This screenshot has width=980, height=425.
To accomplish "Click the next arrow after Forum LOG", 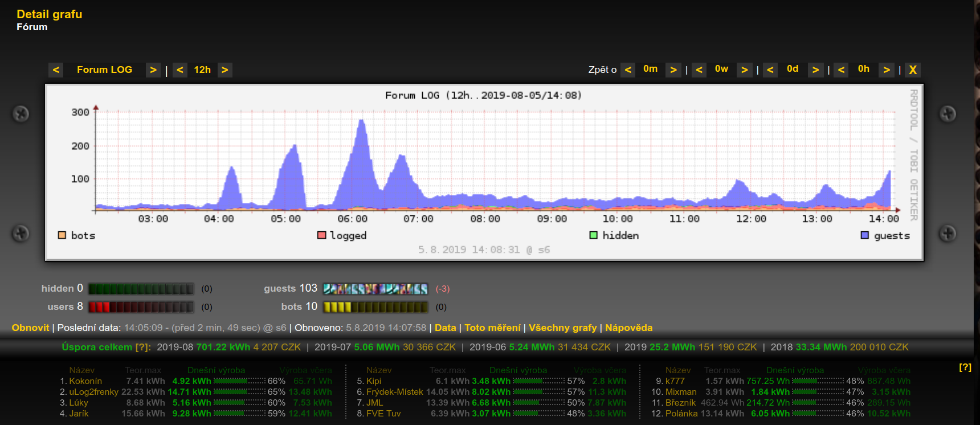I will 153,70.
